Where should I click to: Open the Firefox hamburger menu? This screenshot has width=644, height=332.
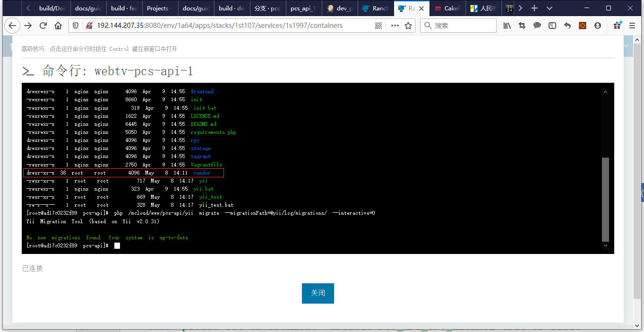click(x=632, y=26)
